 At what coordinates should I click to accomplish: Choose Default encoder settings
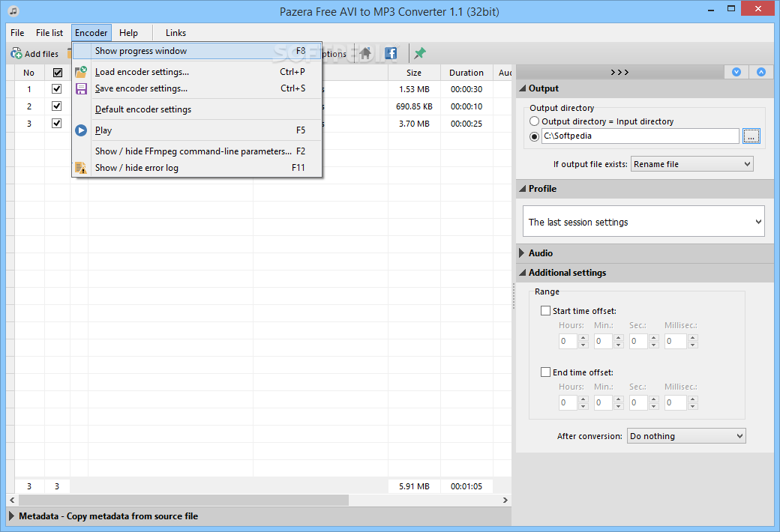197,109
